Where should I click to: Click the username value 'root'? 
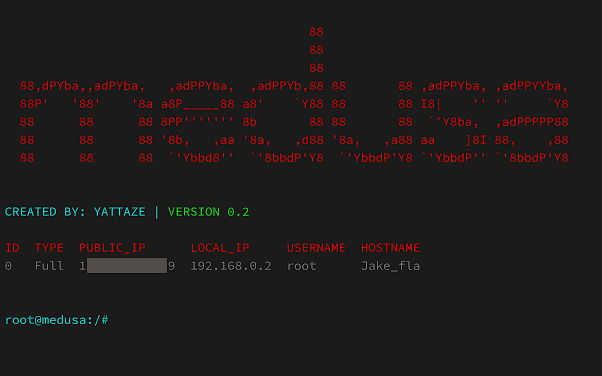tap(301, 266)
